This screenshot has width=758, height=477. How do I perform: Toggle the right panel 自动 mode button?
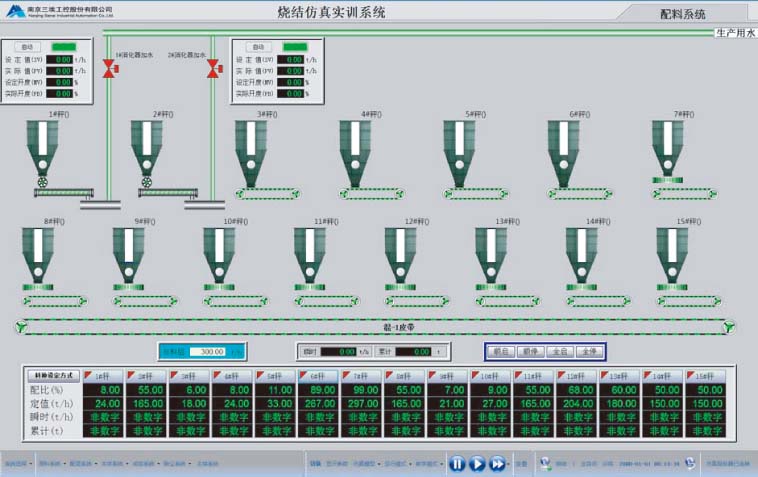(259, 47)
